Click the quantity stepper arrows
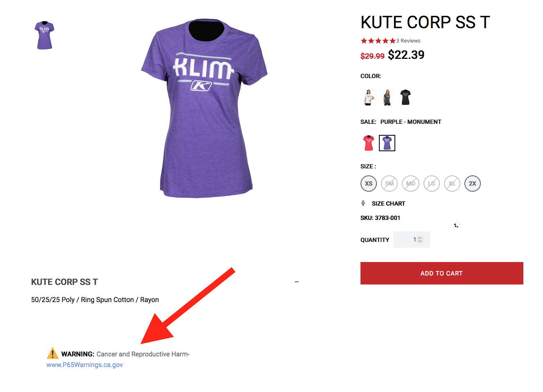Image resolution: width=543 pixels, height=392 pixels. [420, 240]
